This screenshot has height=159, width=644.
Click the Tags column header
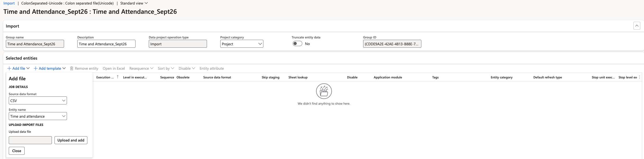tap(435, 77)
